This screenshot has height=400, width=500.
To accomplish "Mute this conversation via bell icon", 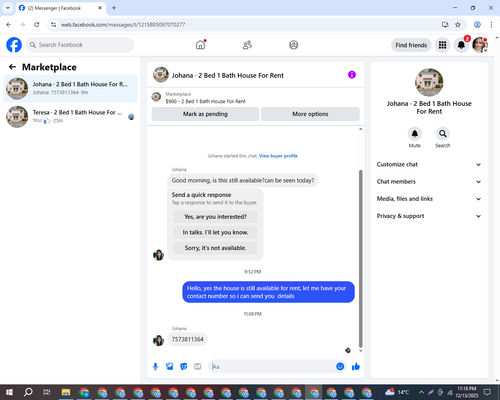I will click(415, 134).
